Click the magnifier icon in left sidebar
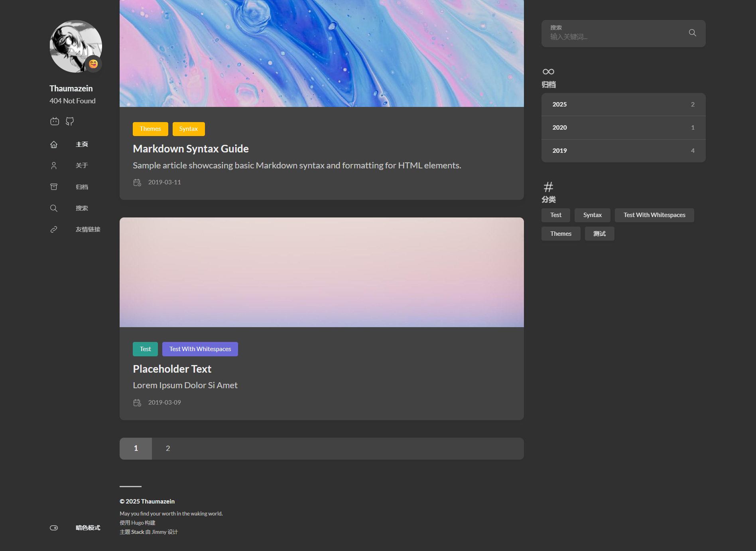 click(54, 208)
